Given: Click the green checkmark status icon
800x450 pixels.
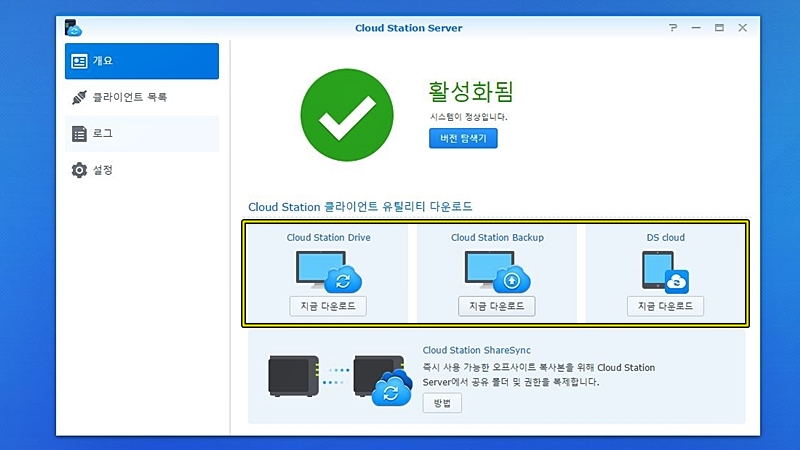Looking at the screenshot, I should point(347,115).
